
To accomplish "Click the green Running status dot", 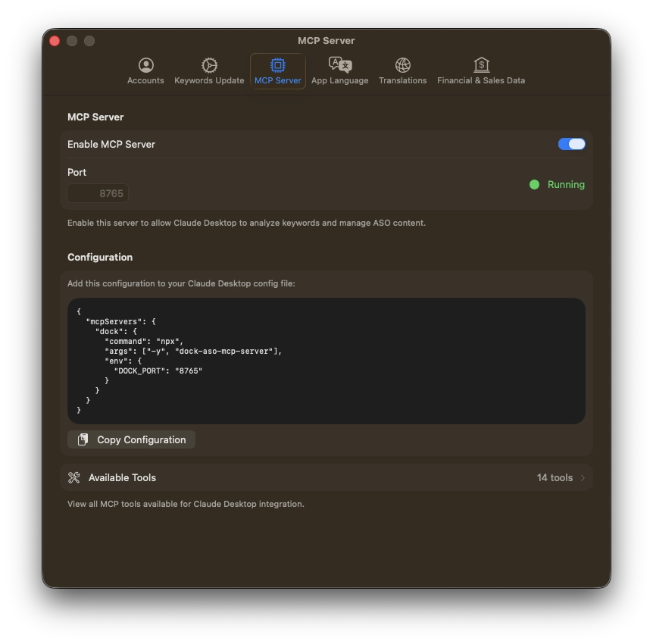I will point(534,184).
